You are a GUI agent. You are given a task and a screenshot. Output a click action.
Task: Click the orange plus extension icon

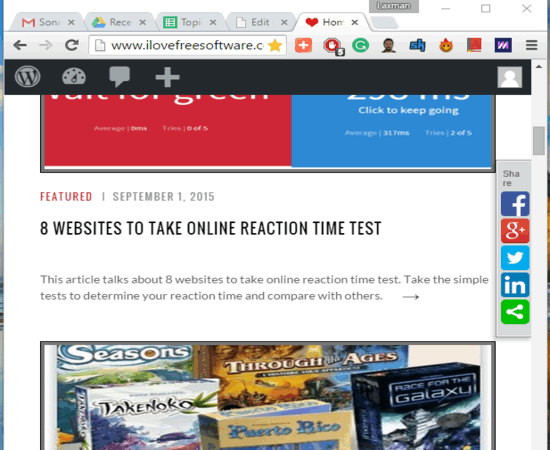(303, 45)
